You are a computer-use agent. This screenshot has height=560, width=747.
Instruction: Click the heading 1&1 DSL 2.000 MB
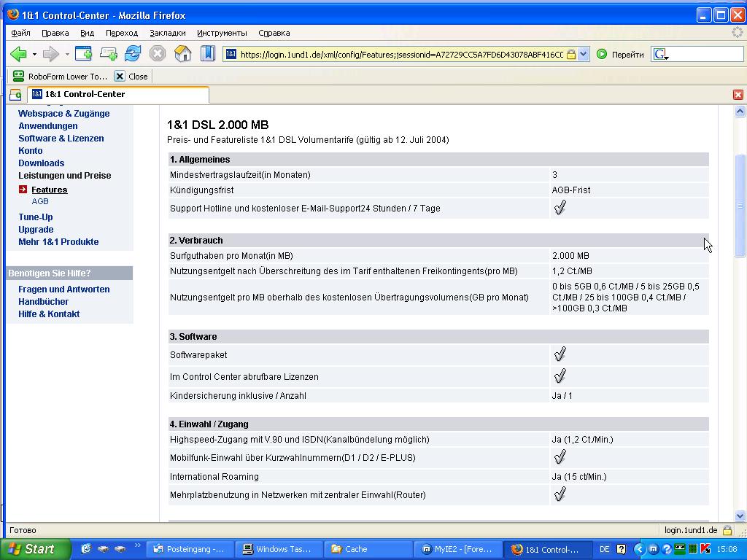click(217, 125)
